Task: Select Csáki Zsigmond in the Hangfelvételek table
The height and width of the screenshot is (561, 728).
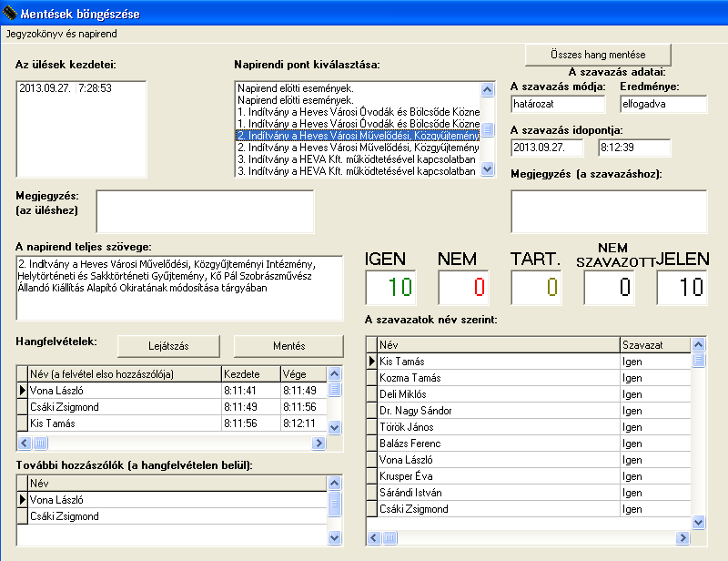Action: tap(125, 407)
